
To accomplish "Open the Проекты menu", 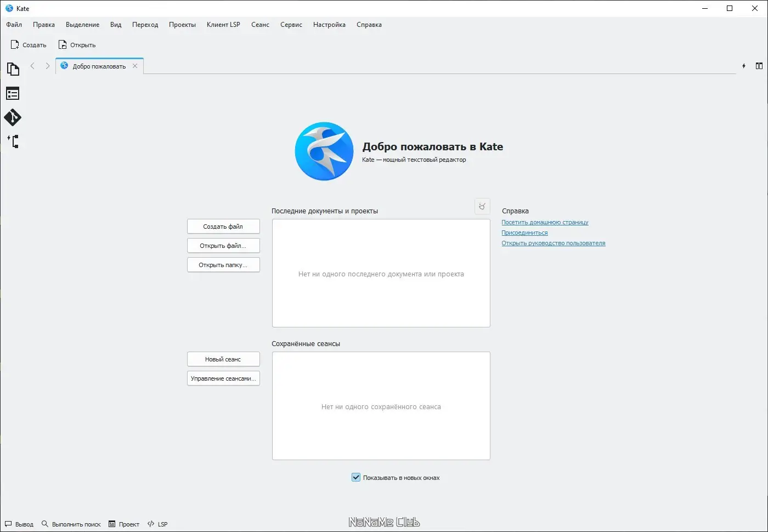I will [183, 25].
